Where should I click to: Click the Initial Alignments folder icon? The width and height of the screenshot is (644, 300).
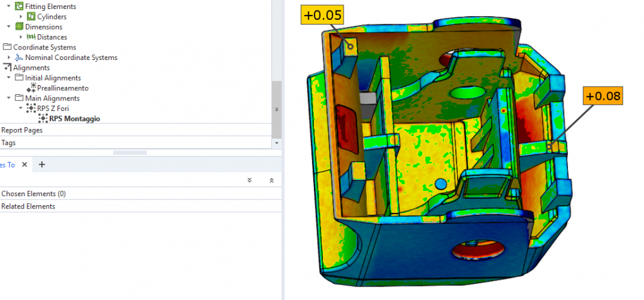19,77
